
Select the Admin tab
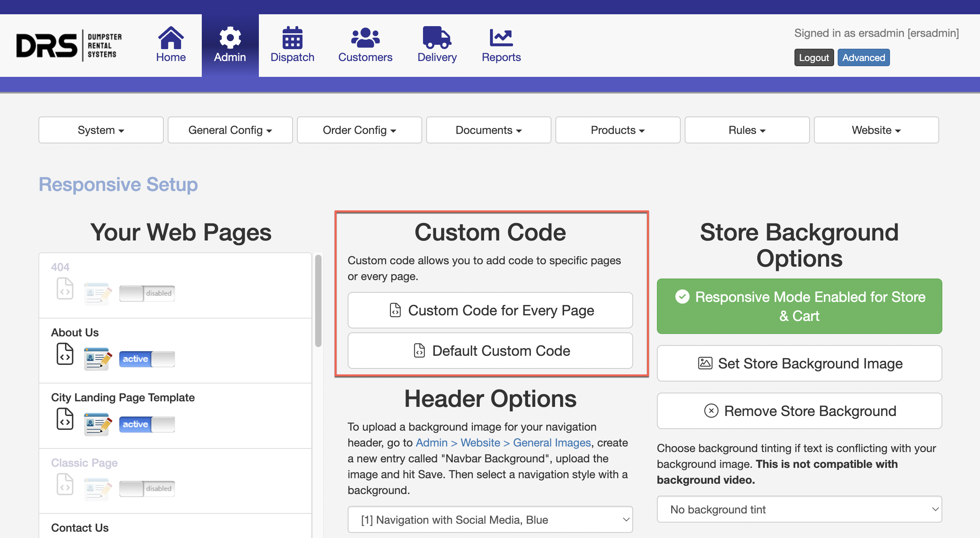[x=230, y=45]
